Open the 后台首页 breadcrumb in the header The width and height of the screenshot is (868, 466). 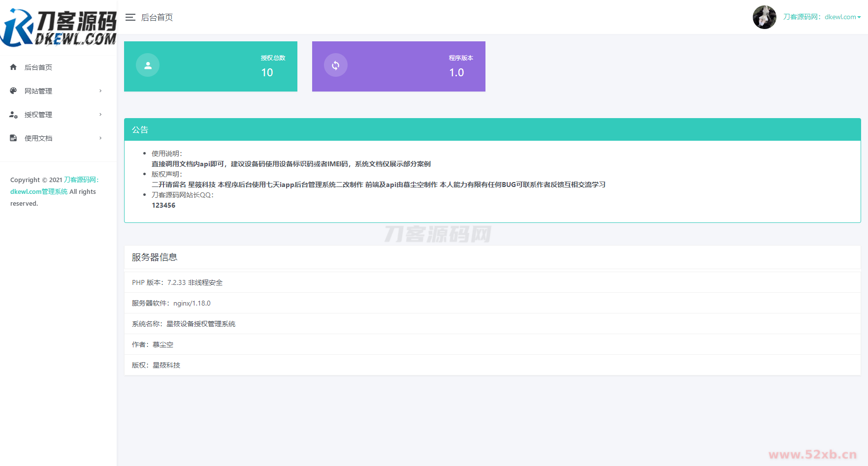[157, 17]
